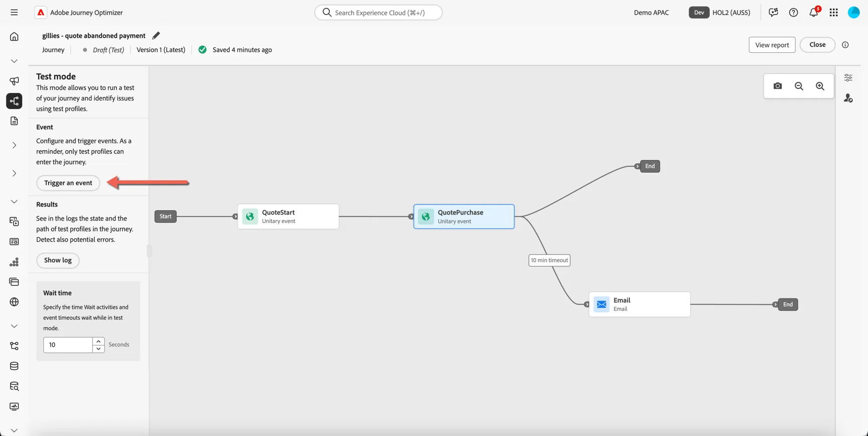Increase wait time with up stepper
The width and height of the screenshot is (868, 436).
[x=98, y=341]
